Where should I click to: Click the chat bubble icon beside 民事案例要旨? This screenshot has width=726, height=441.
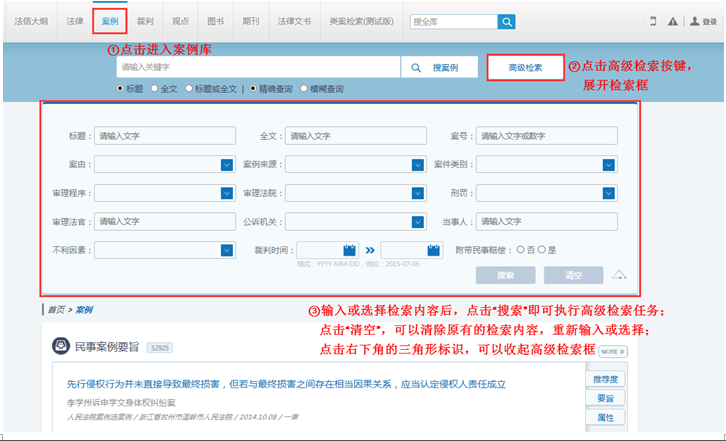60,347
